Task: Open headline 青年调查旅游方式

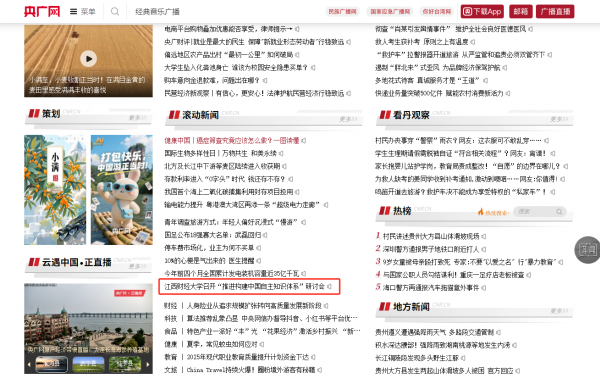Action: [x=232, y=222]
